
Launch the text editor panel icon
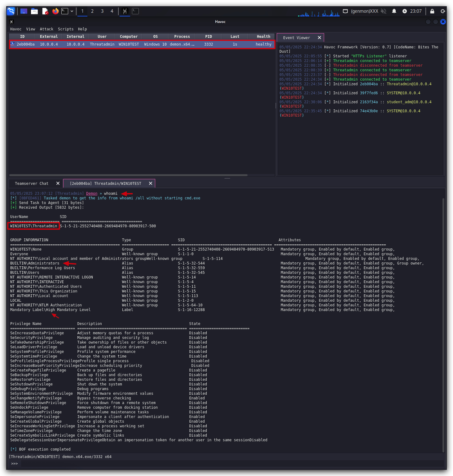(x=45, y=11)
